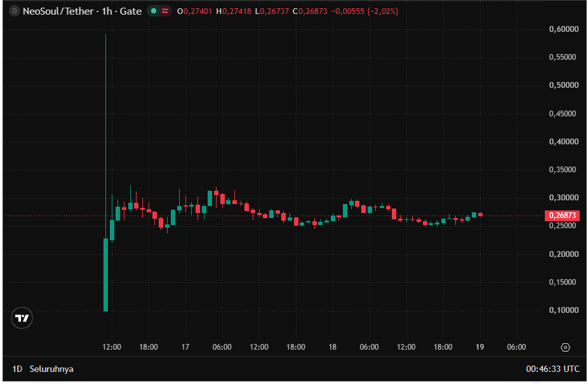Viewport: 588px width, 384px height.
Task: Open chart settings gear icon
Action: 565,347
